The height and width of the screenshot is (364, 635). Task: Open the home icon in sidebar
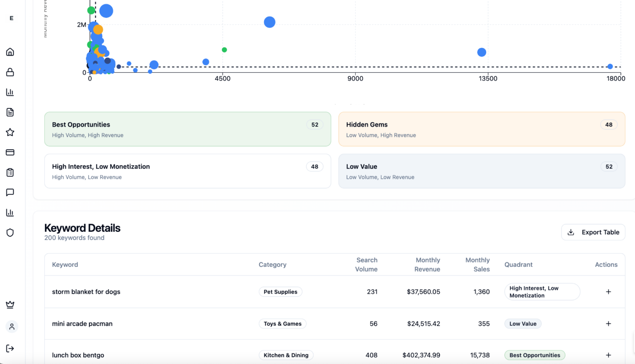tap(10, 52)
